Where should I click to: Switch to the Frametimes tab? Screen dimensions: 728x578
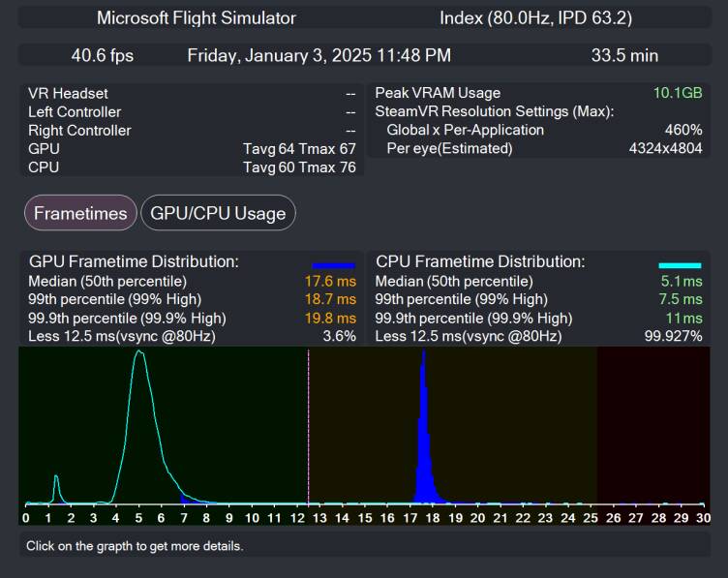coord(80,213)
